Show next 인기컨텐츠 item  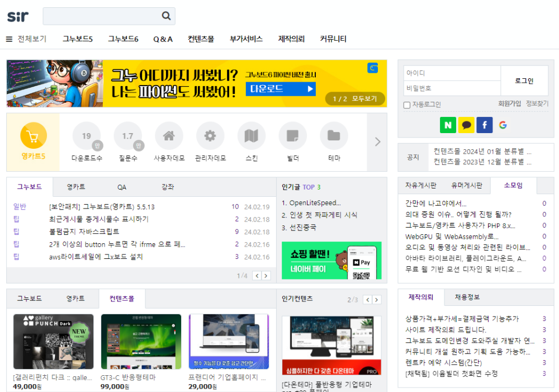point(377,300)
